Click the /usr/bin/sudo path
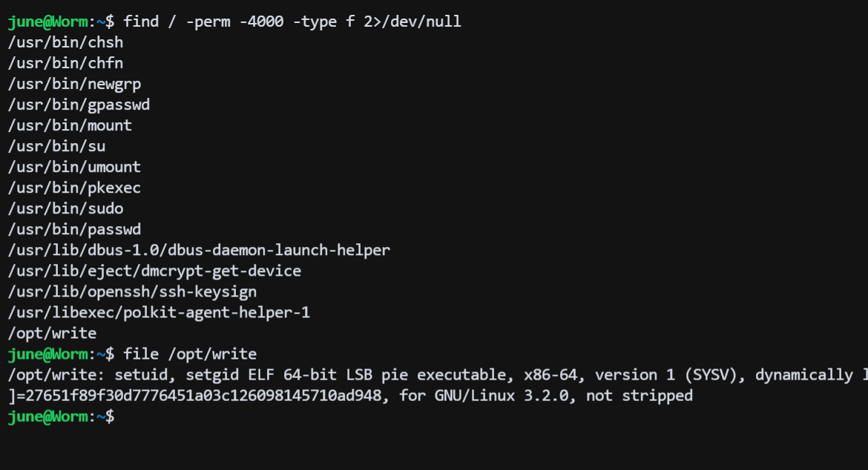The height and width of the screenshot is (470, 868). (65, 208)
